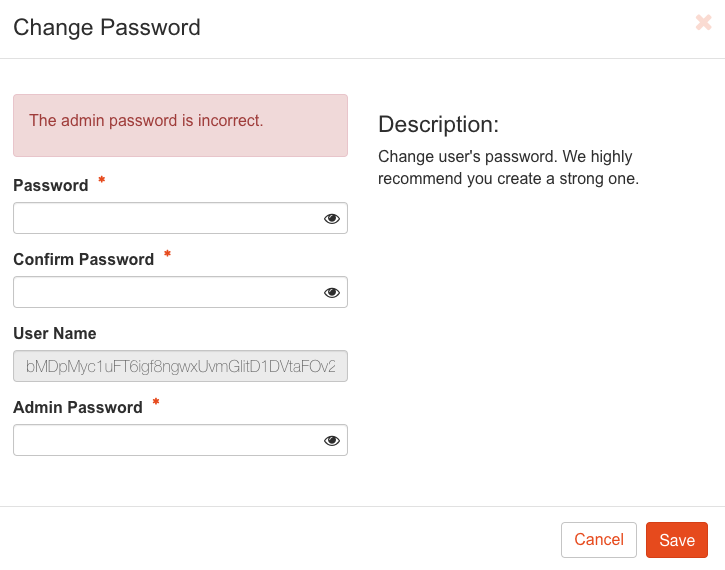The image size is (725, 570).
Task: Click the Admin Password label
Action: point(77,407)
